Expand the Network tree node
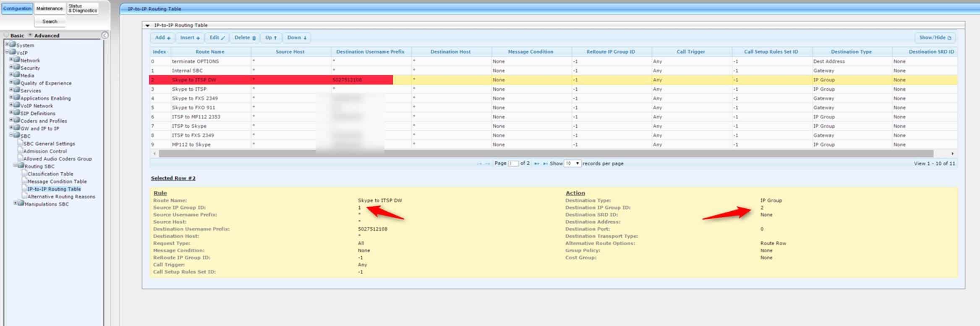This screenshot has height=326, width=980. [x=11, y=60]
